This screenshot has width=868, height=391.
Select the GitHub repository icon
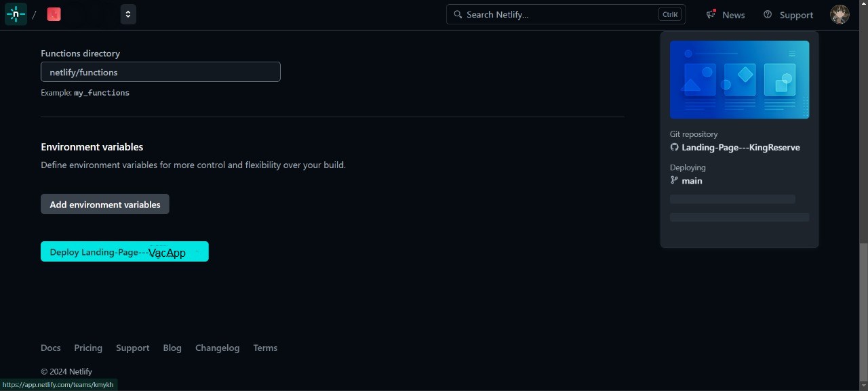coord(674,147)
